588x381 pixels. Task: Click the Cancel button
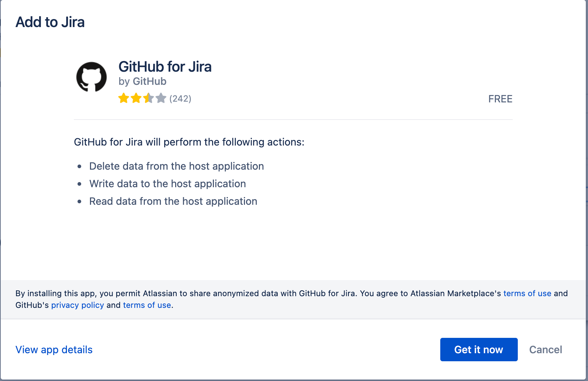pyautogui.click(x=546, y=350)
